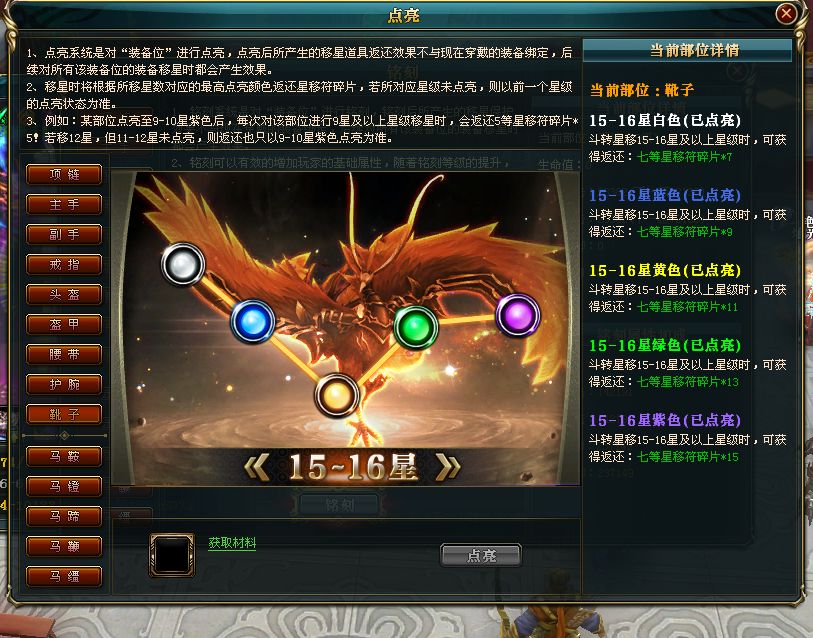
Task: Select the 项链 equipment slot
Action: point(64,174)
